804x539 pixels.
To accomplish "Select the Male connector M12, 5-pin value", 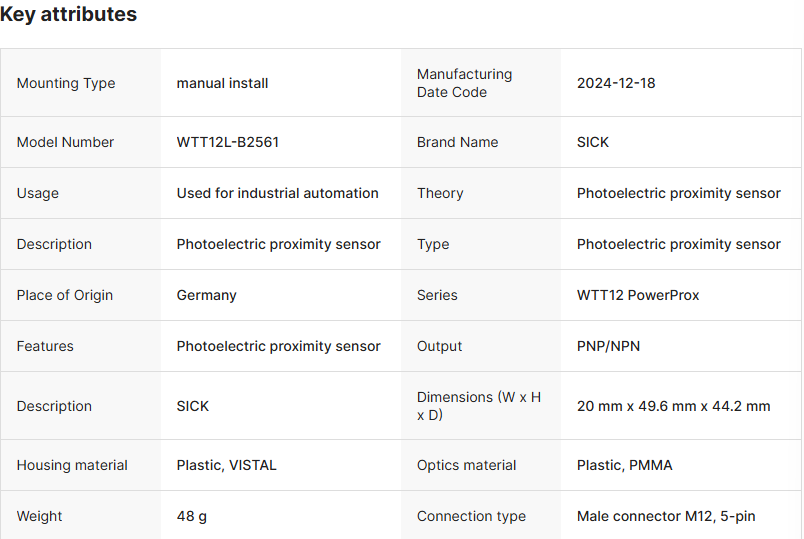I will point(666,516).
